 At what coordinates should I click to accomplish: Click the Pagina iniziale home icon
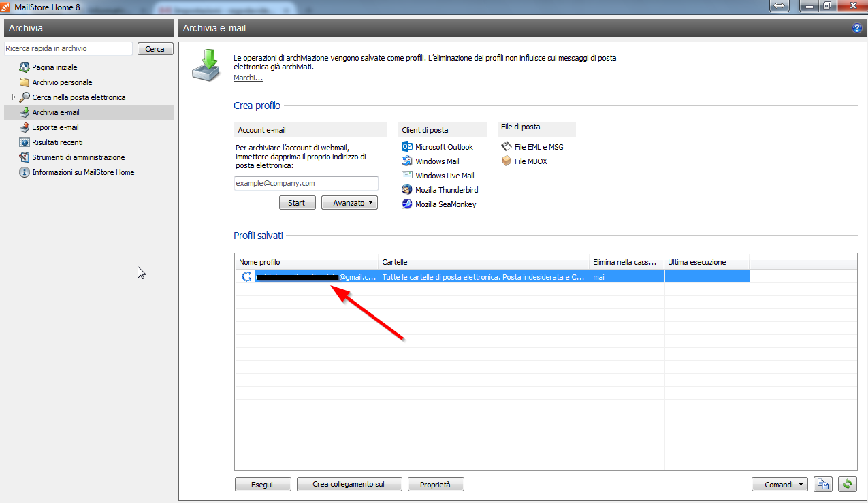[25, 67]
